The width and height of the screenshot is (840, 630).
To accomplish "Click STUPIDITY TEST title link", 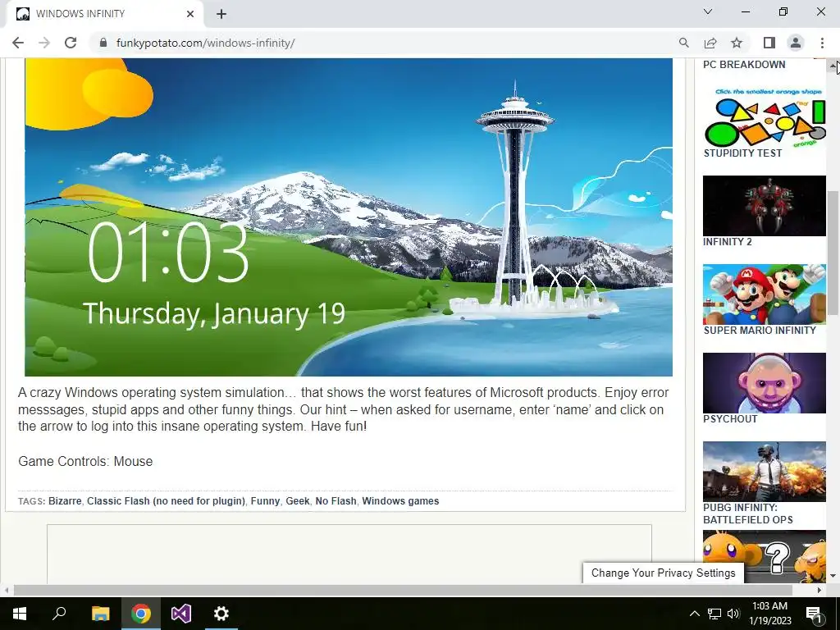I will 742,153.
